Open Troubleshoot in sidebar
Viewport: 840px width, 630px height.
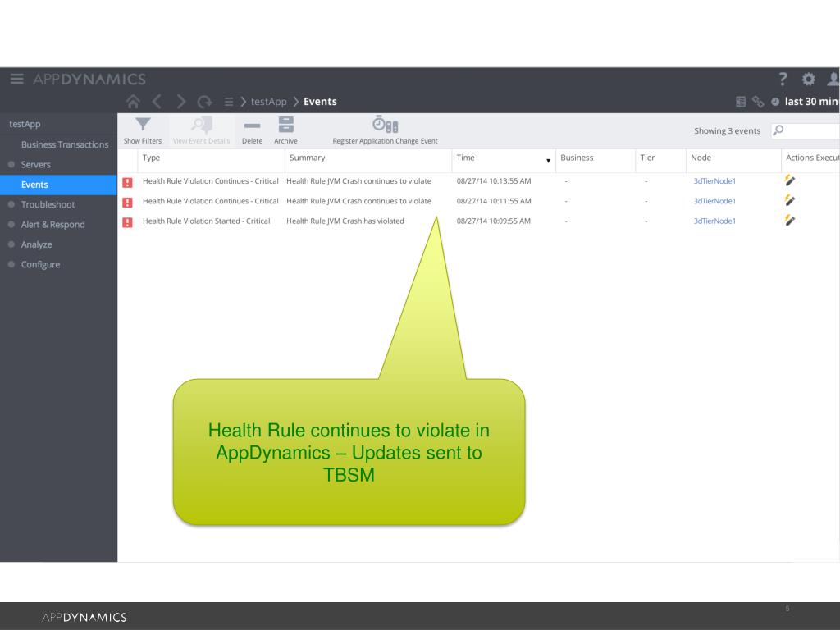48,204
